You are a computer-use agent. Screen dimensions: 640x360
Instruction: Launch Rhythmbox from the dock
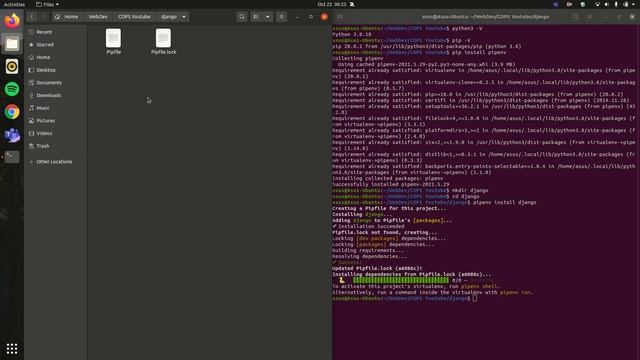[x=12, y=67]
